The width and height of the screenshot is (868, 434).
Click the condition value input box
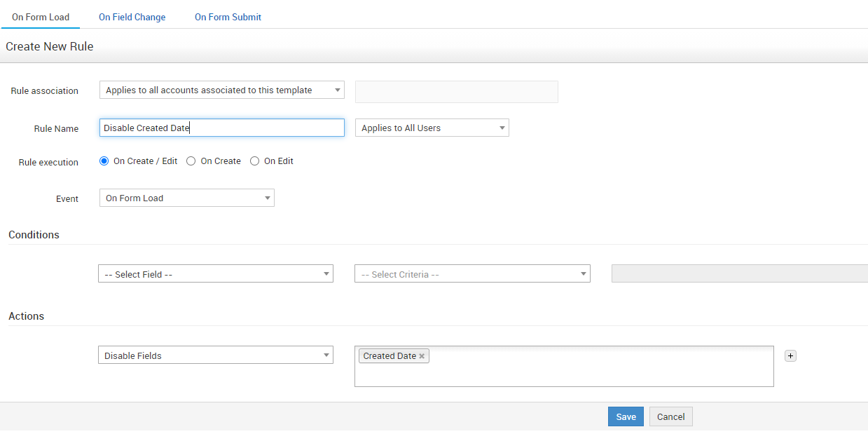(x=739, y=274)
